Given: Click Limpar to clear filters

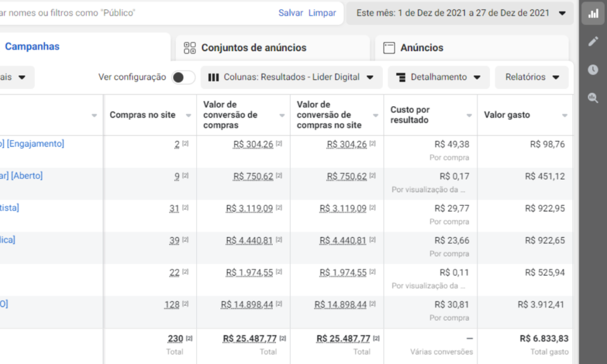Looking at the screenshot, I should [322, 12].
